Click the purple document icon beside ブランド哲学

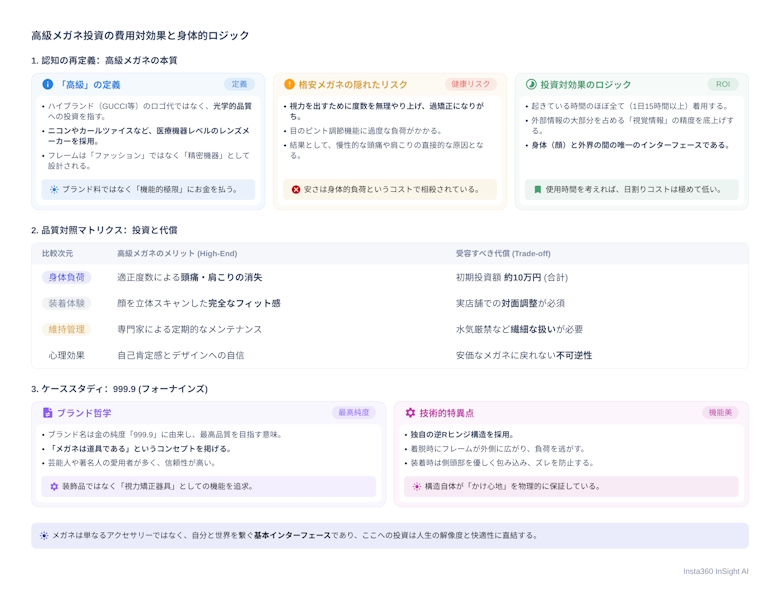(48, 413)
